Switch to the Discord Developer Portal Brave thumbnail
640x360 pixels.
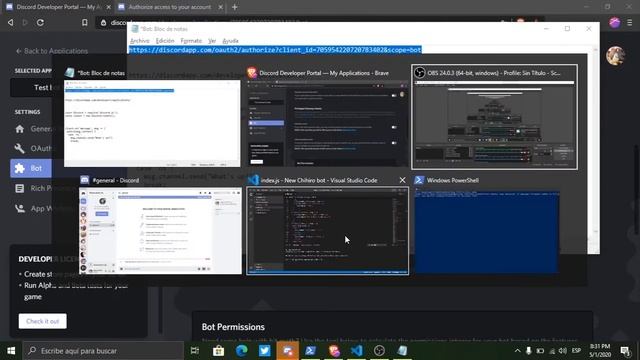(x=327, y=123)
